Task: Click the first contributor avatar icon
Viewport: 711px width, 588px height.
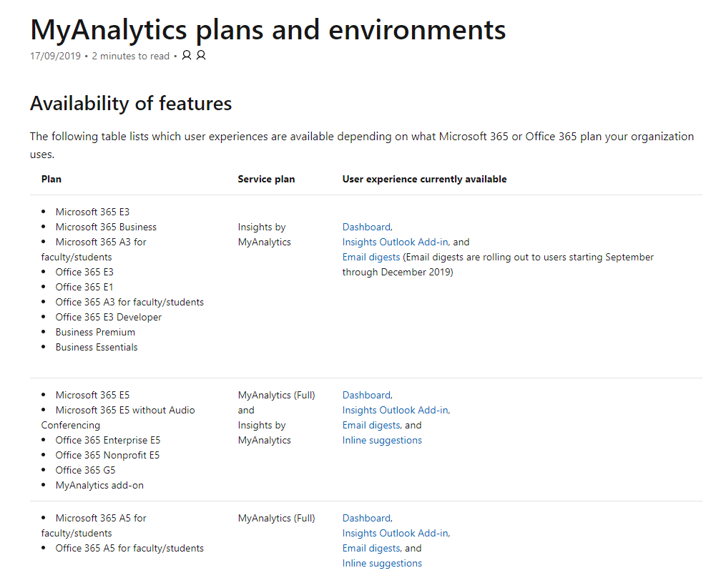Action: [x=187, y=55]
